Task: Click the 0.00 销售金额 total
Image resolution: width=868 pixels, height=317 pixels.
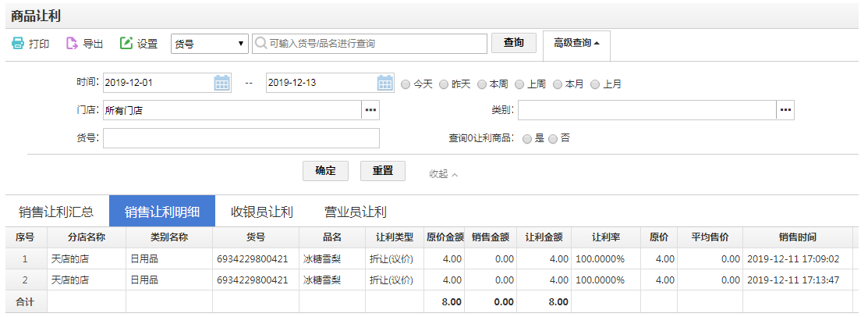Action: (x=505, y=302)
